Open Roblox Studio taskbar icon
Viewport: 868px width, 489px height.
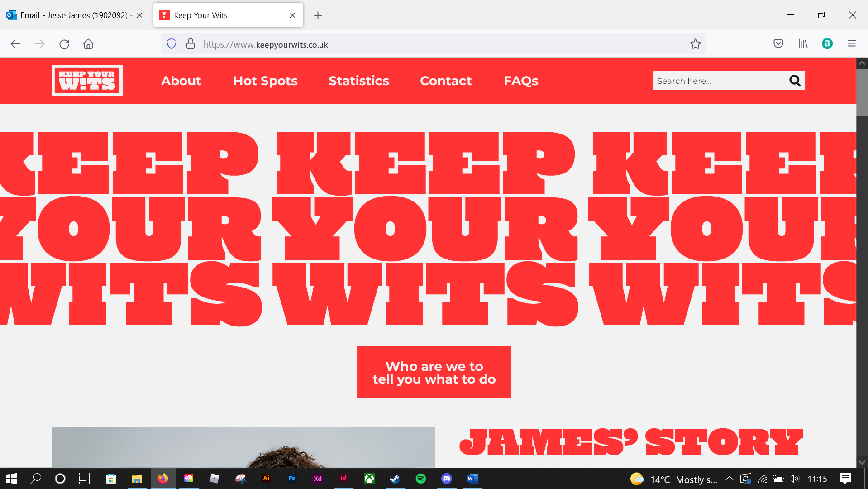click(215, 479)
